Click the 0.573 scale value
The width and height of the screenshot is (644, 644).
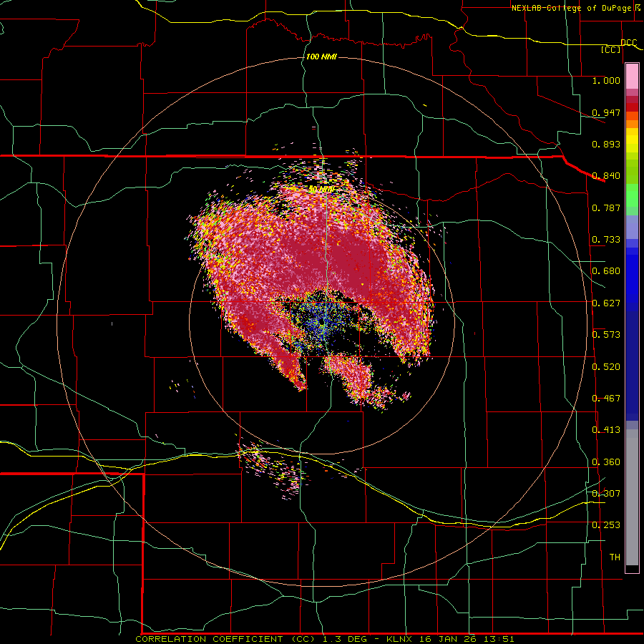(606, 335)
